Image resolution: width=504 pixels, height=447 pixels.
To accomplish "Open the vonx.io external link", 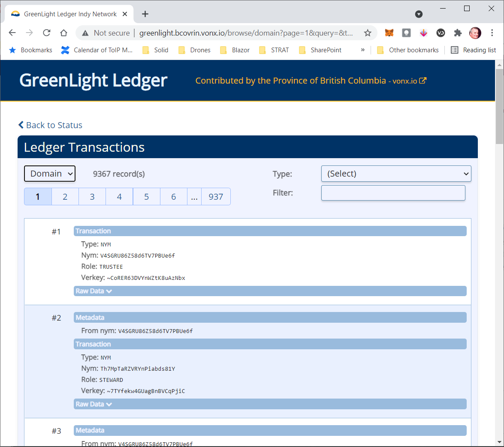I will pyautogui.click(x=409, y=81).
